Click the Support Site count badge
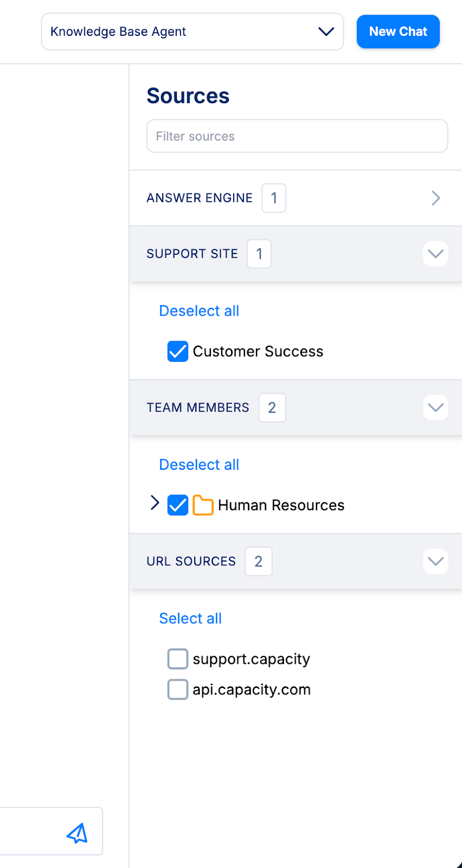Image resolution: width=462 pixels, height=868 pixels. 259,254
